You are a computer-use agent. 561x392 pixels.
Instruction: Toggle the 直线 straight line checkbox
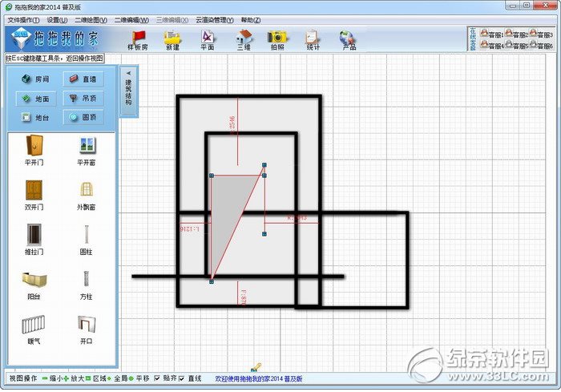pyautogui.click(x=182, y=378)
